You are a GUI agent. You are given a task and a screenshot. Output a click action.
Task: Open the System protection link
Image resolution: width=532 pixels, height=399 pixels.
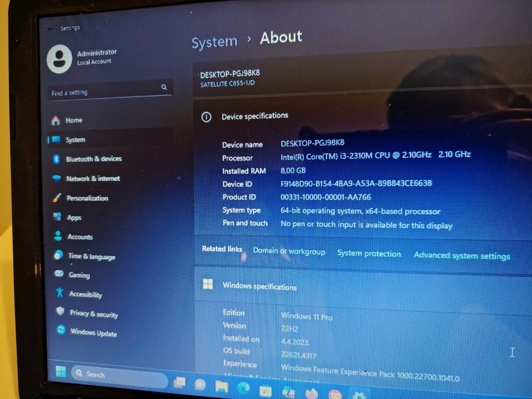[x=369, y=254]
